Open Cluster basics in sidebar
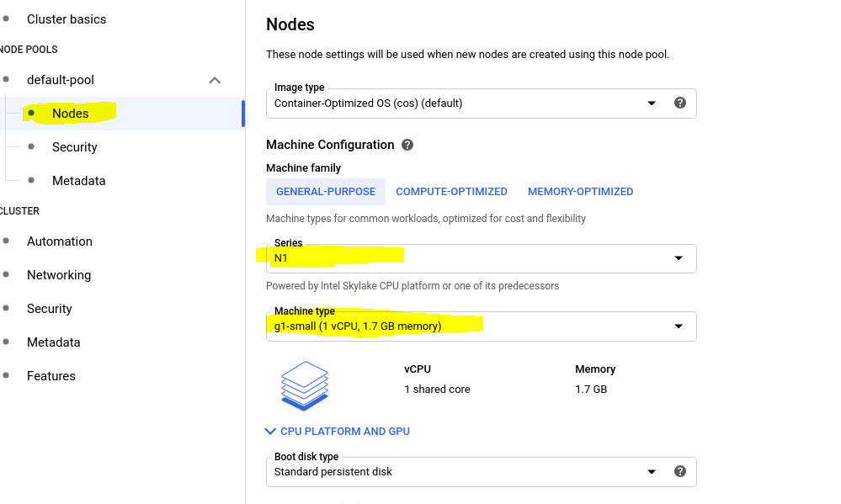 coord(67,19)
